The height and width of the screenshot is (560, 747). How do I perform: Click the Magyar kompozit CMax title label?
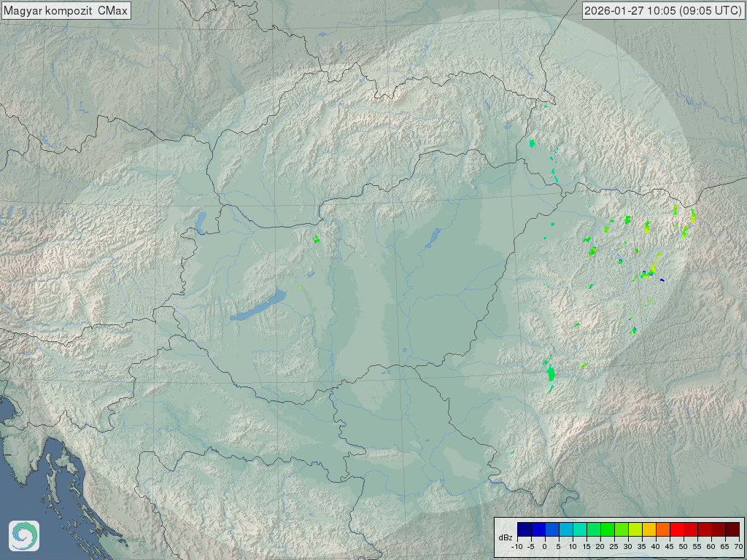point(66,10)
